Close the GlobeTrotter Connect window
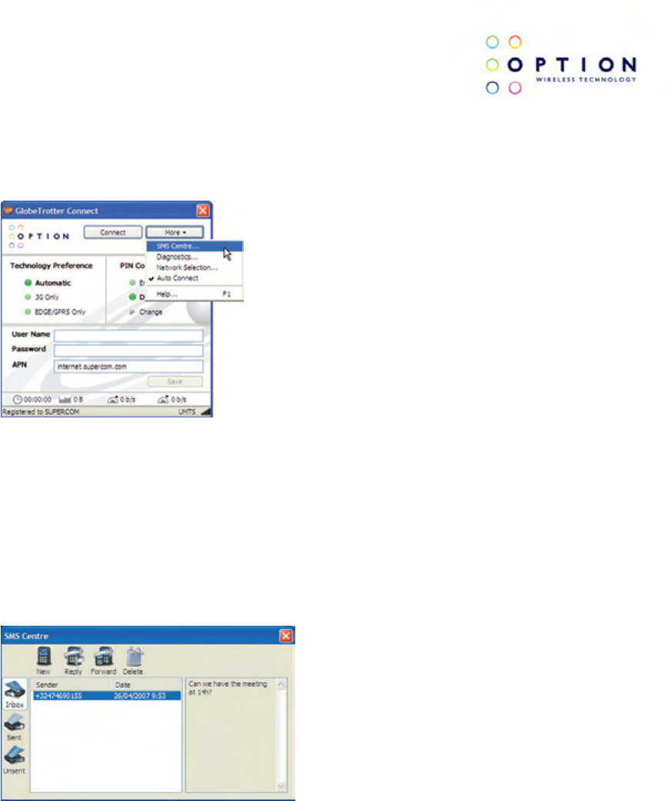The height and width of the screenshot is (801, 672). tap(203, 211)
